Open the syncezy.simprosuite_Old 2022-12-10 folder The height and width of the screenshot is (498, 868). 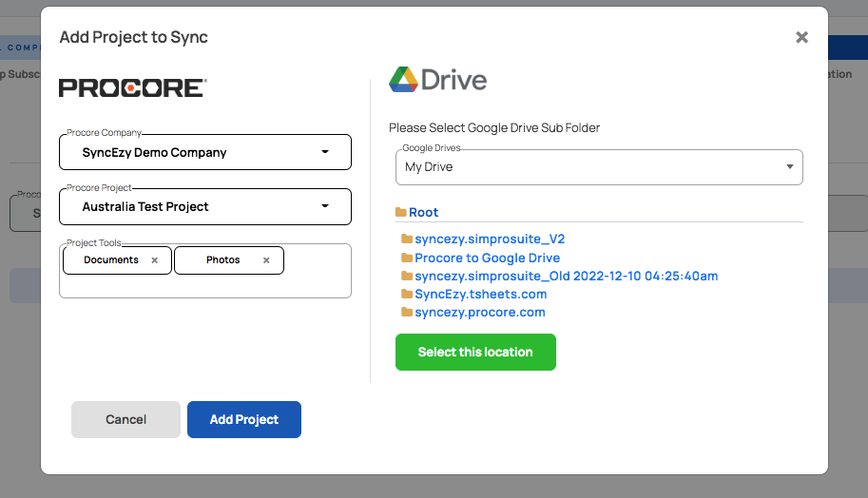(567, 276)
